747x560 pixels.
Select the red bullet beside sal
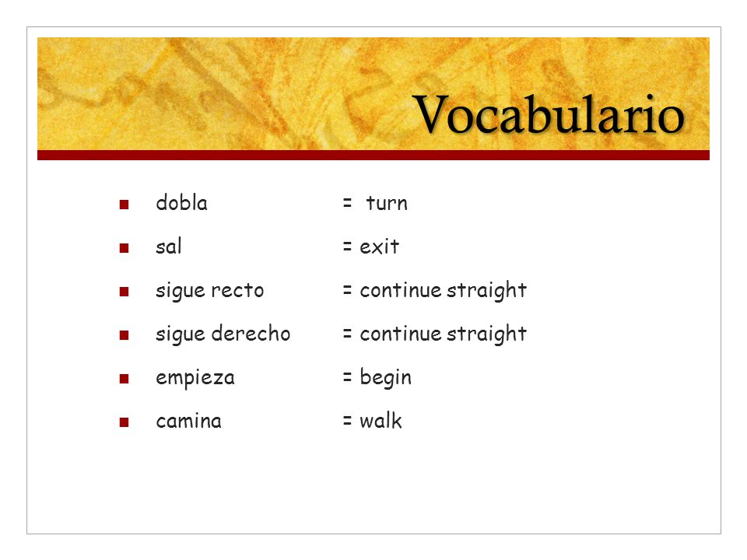(124, 248)
